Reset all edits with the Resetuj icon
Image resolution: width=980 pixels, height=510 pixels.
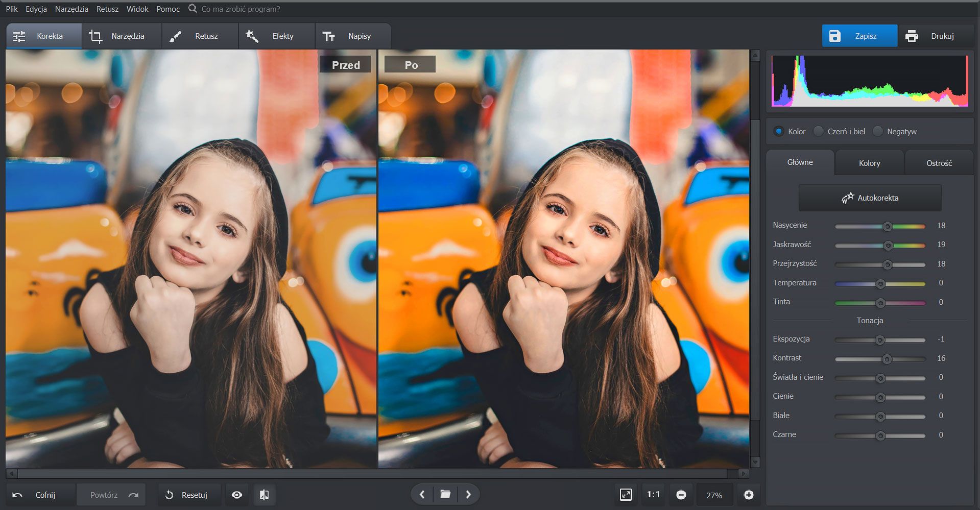[169, 494]
